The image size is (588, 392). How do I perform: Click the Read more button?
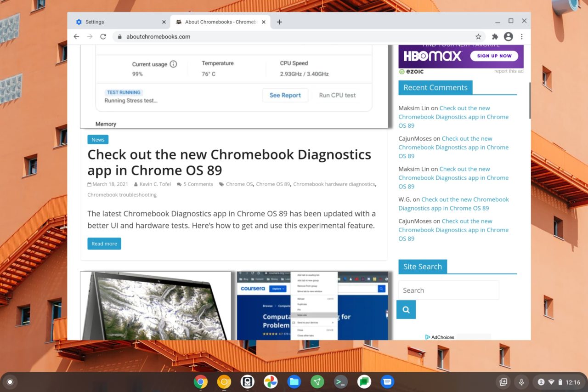[x=104, y=244]
